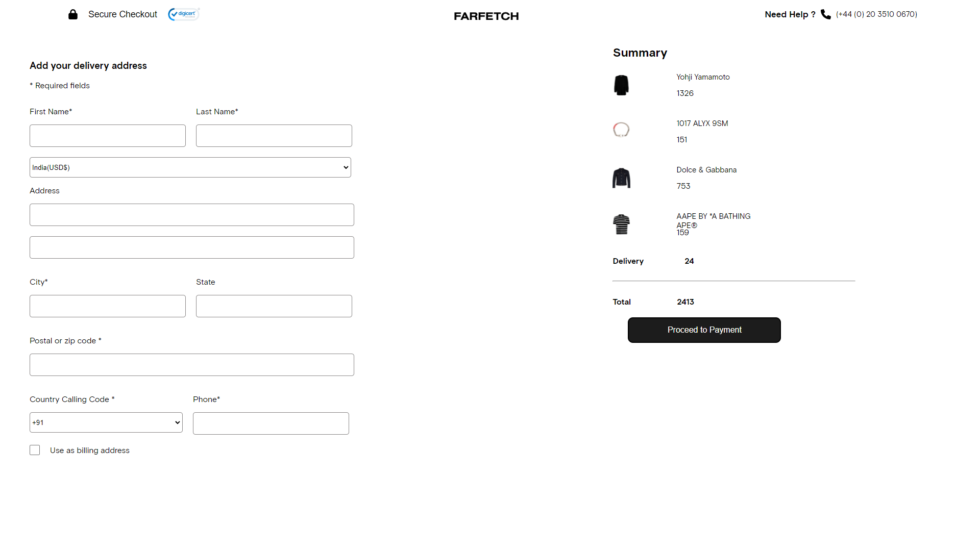Click the divider line above Total

[x=733, y=280]
